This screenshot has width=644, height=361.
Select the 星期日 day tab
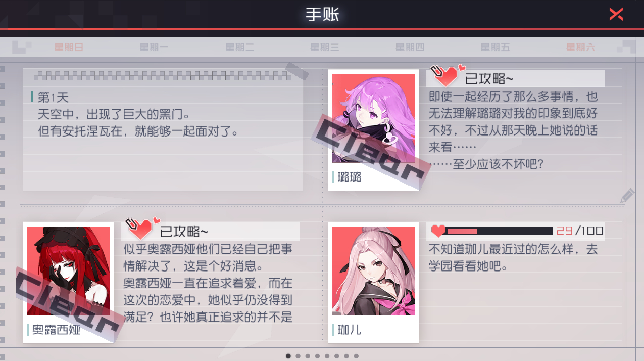[x=69, y=48]
